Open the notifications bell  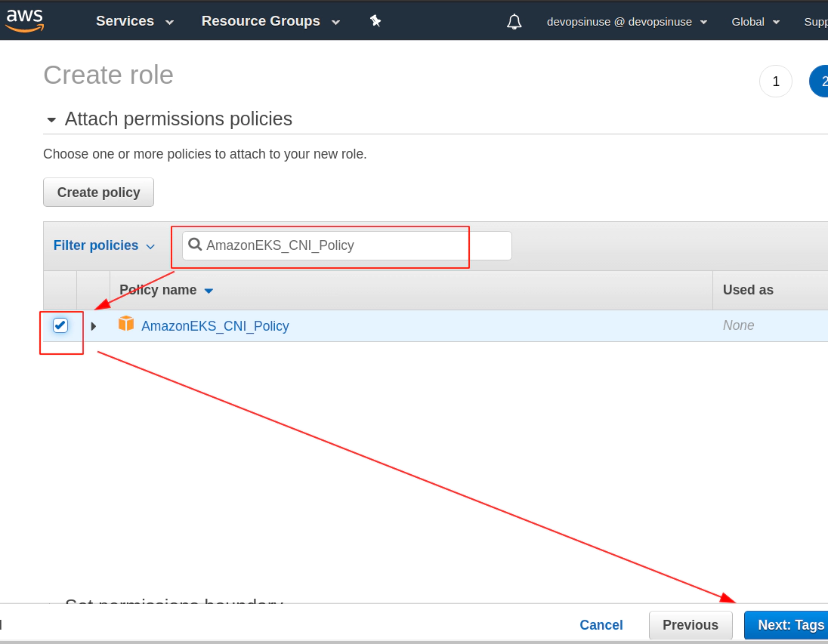click(514, 22)
